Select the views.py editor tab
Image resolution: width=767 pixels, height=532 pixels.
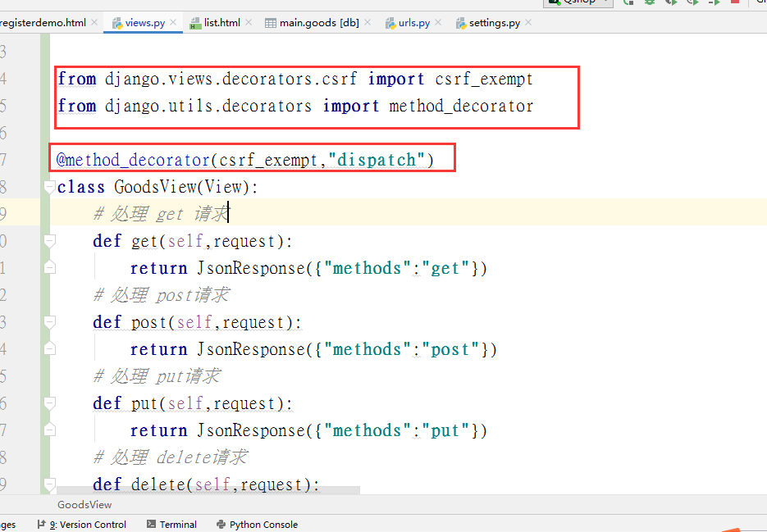tap(145, 23)
